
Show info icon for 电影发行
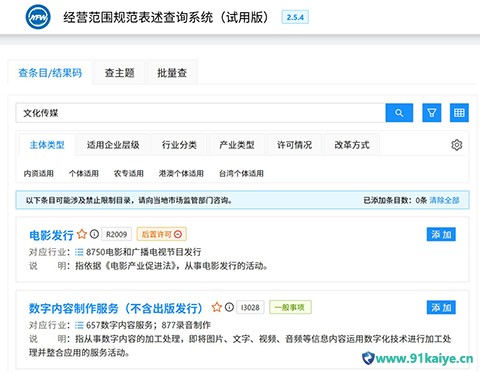[x=94, y=234]
